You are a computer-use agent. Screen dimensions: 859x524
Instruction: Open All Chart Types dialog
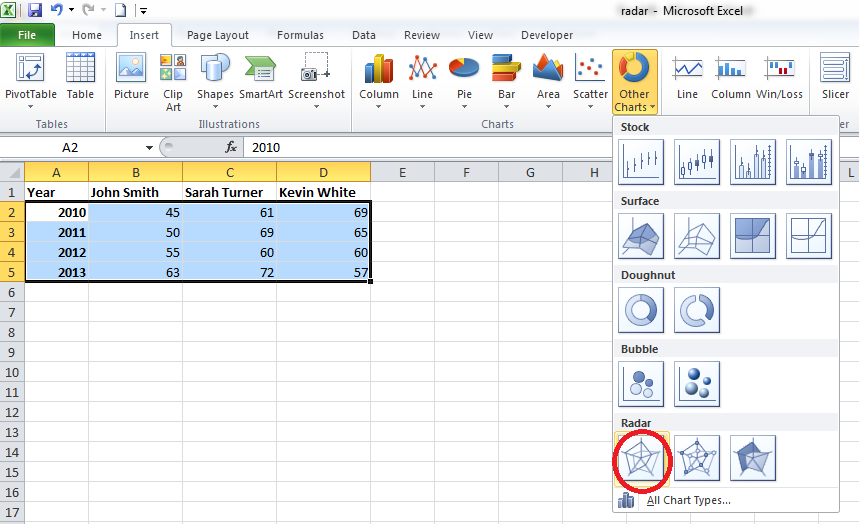pyautogui.click(x=689, y=500)
